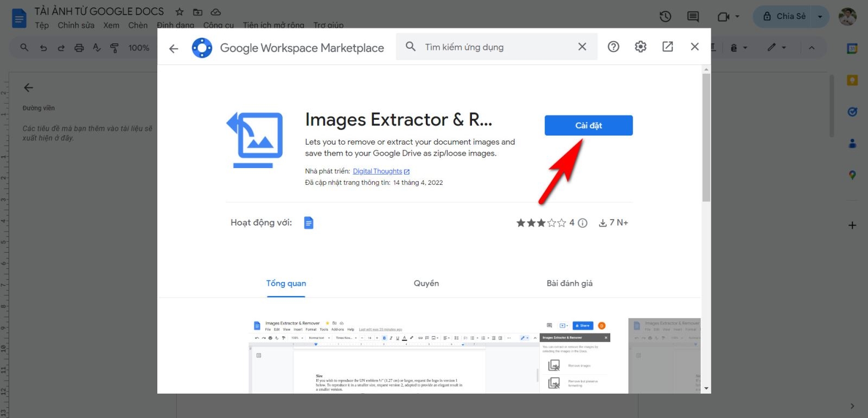
Task: Click the Images Extractor app icon
Action: [254, 140]
